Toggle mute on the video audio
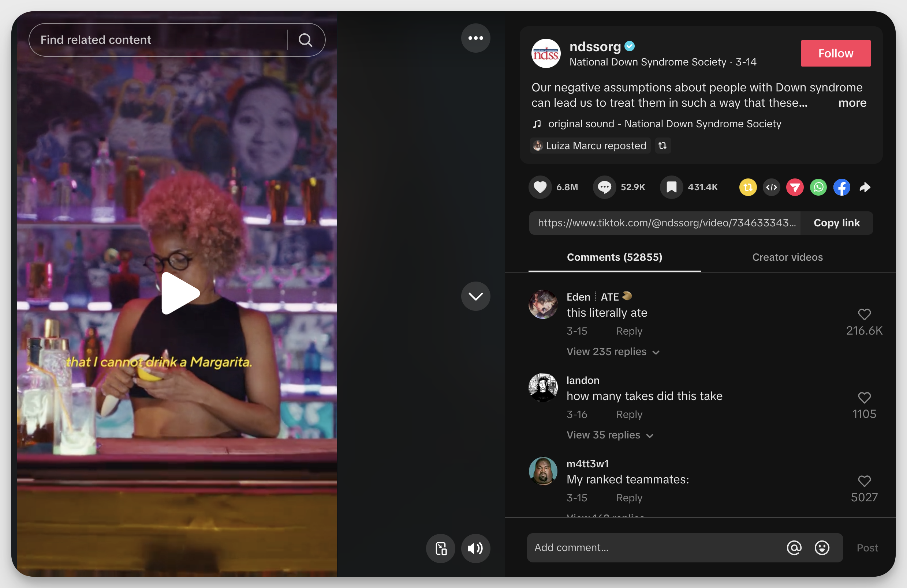The image size is (907, 588). tap(475, 549)
